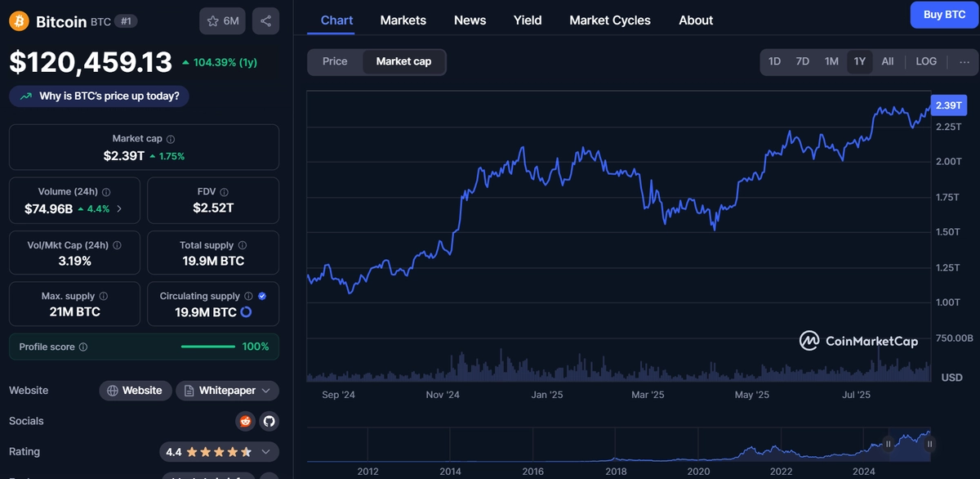Viewport: 980px width, 479px height.
Task: Click the Profile score info icon
Action: coord(83,347)
